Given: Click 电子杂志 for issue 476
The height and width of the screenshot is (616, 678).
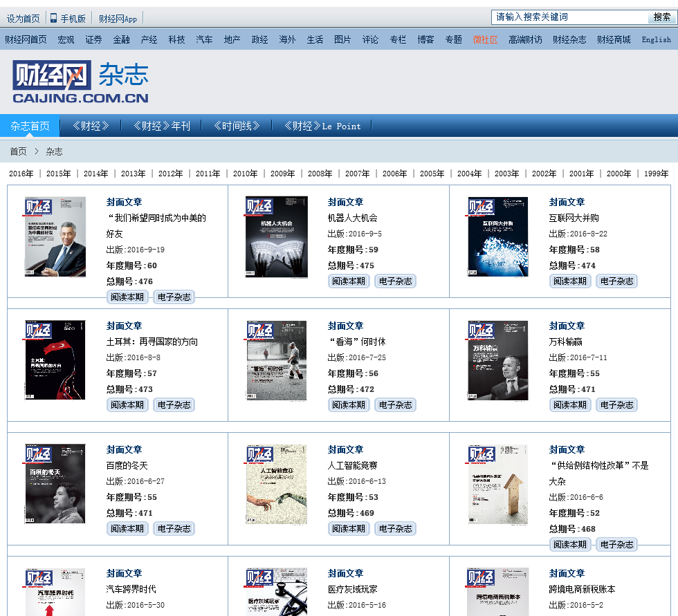Looking at the screenshot, I should pyautogui.click(x=174, y=297).
